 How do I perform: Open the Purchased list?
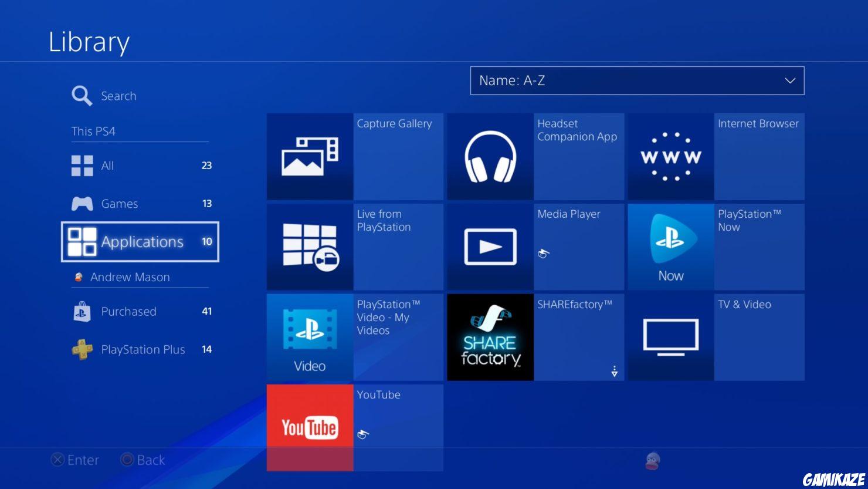129,311
